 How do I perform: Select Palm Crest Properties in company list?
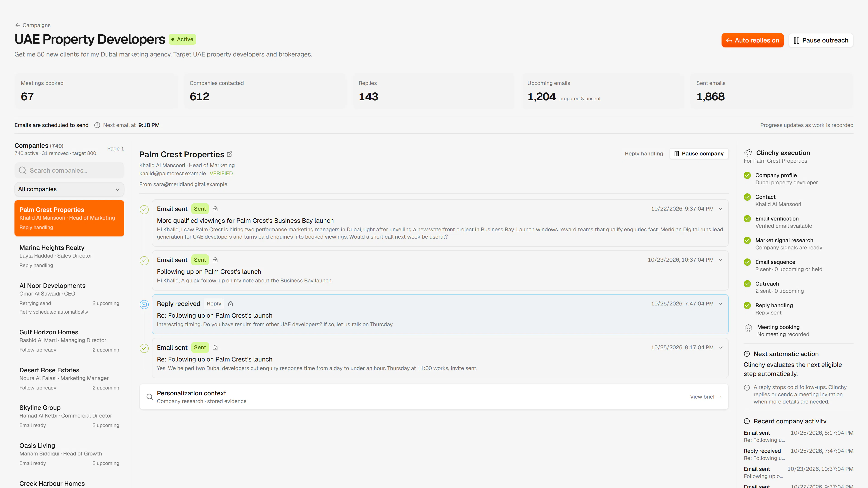click(69, 218)
